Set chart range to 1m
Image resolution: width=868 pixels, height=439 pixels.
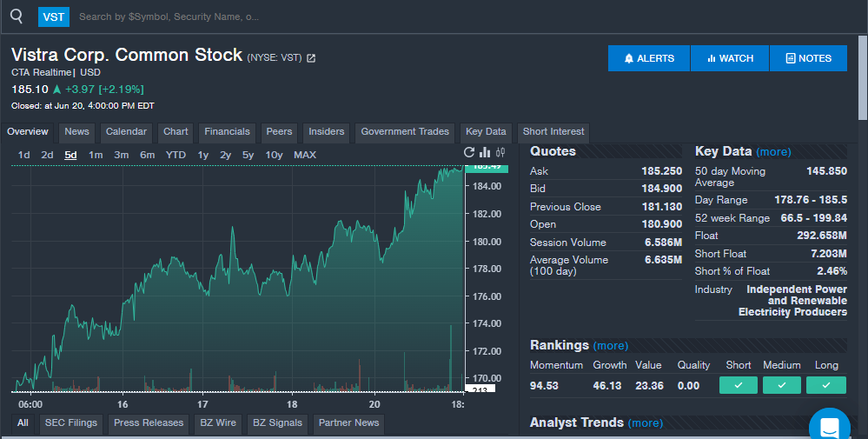point(96,155)
